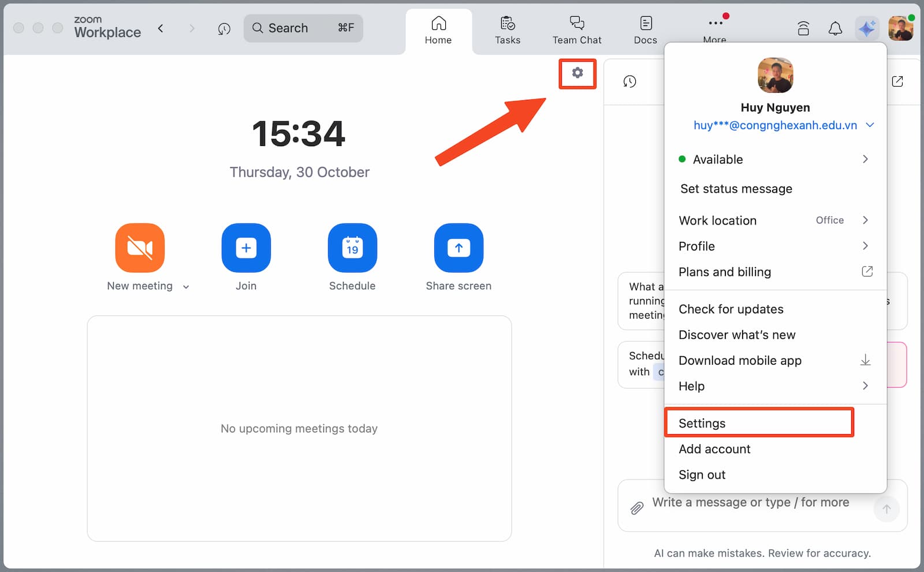Open history clock icon beside search

224,28
